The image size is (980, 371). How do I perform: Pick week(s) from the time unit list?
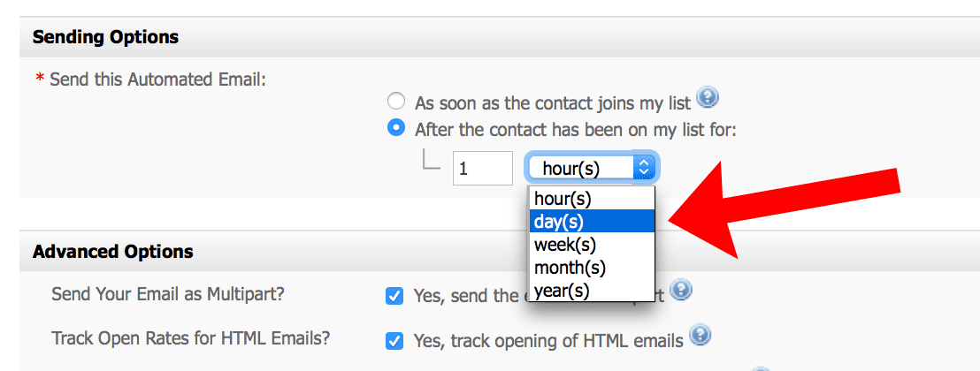[x=592, y=244]
